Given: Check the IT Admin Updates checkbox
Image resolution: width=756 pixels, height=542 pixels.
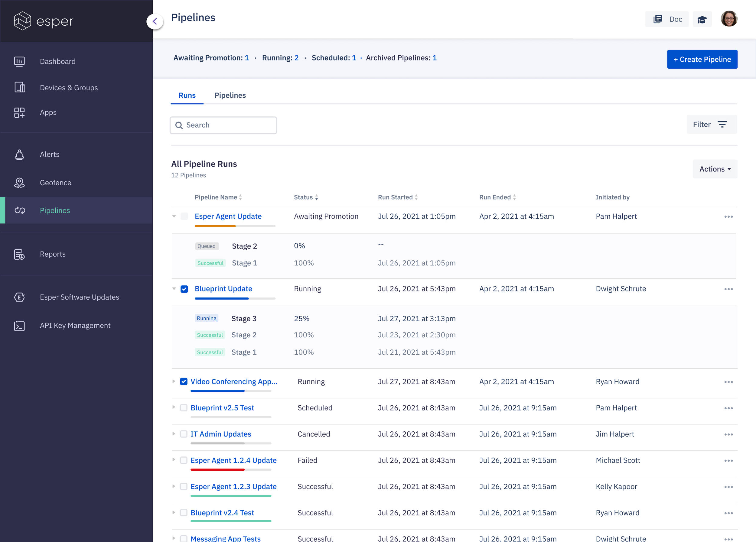Looking at the screenshot, I should click(184, 434).
